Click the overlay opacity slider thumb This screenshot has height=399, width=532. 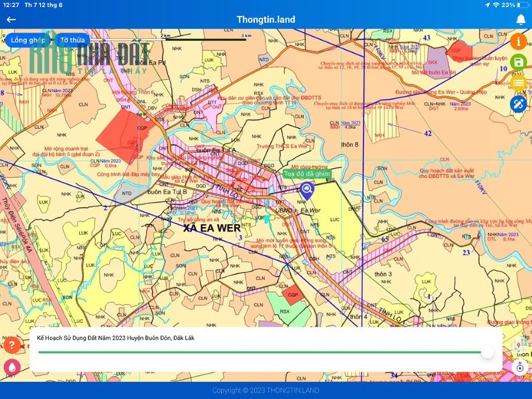click(487, 352)
